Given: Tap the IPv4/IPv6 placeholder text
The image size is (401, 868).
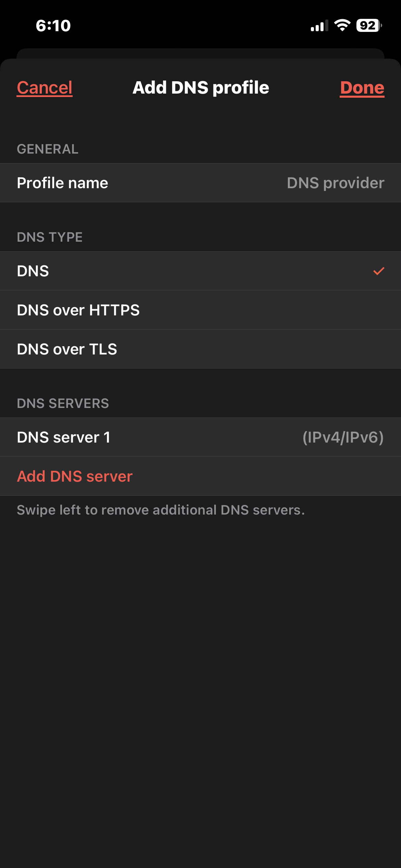Looking at the screenshot, I should [x=343, y=437].
